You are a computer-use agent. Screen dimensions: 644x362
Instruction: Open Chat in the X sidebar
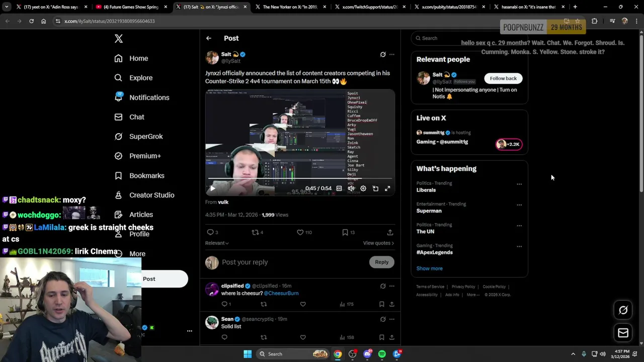pos(129,117)
